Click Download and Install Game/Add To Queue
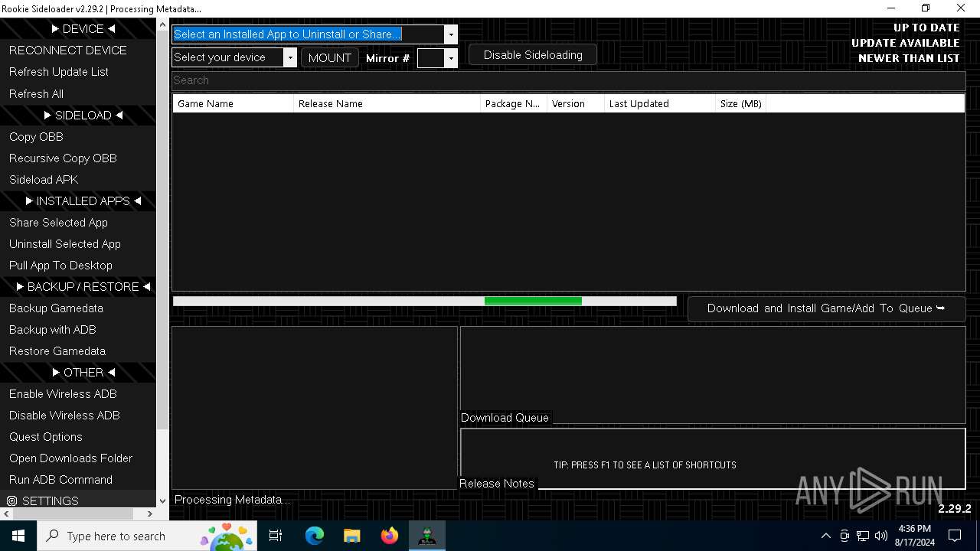The image size is (980, 551). 826,308
